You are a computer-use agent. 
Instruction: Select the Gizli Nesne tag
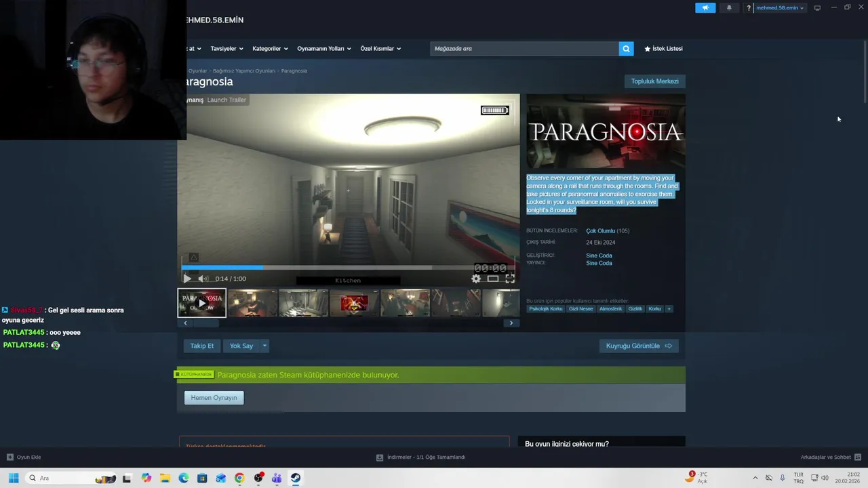[581, 309]
